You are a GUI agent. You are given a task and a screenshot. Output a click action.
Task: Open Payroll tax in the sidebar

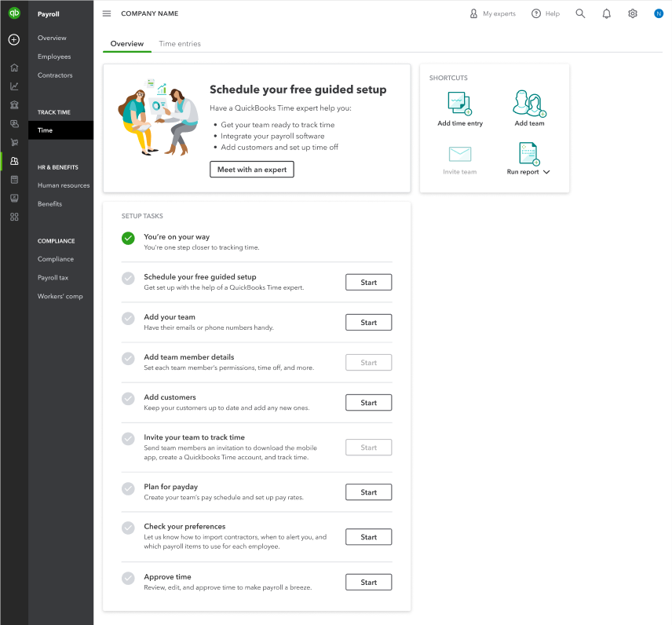click(x=53, y=278)
